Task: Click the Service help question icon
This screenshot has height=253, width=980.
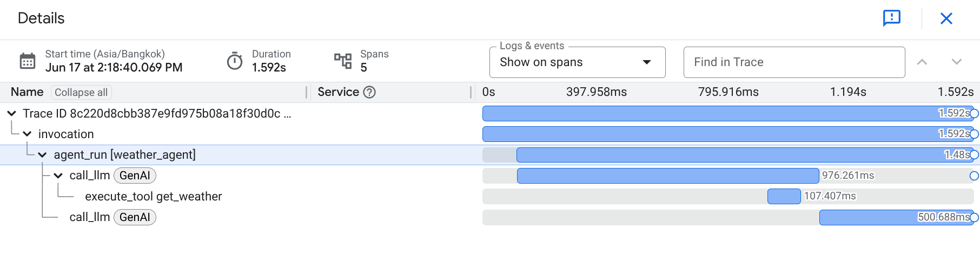Action: [x=369, y=92]
